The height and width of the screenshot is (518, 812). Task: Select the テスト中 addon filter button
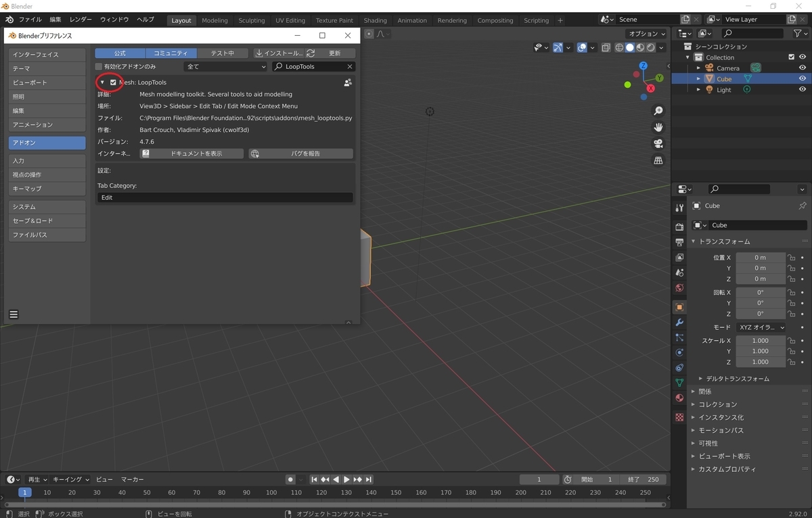[x=222, y=53]
